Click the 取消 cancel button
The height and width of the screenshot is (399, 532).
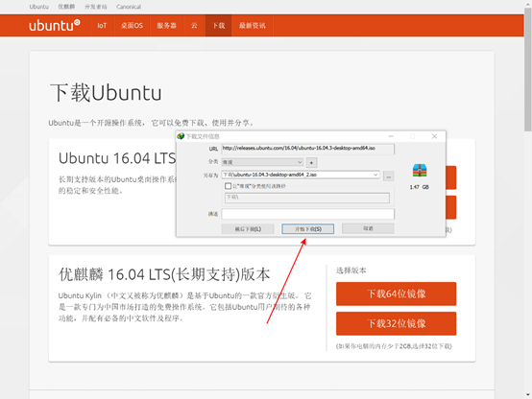coord(368,228)
